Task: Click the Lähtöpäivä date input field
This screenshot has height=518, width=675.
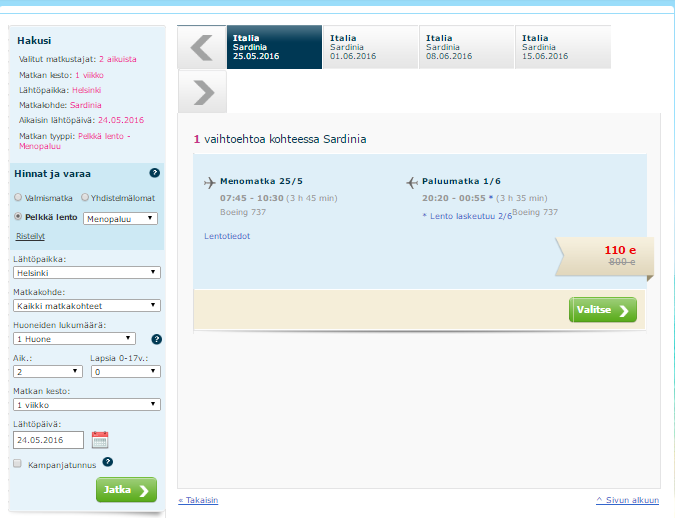Action: (48, 439)
